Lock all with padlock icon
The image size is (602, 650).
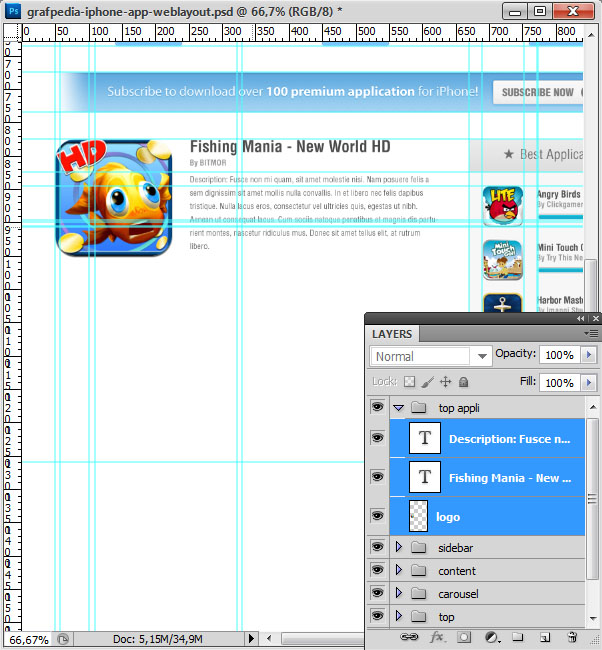point(464,382)
